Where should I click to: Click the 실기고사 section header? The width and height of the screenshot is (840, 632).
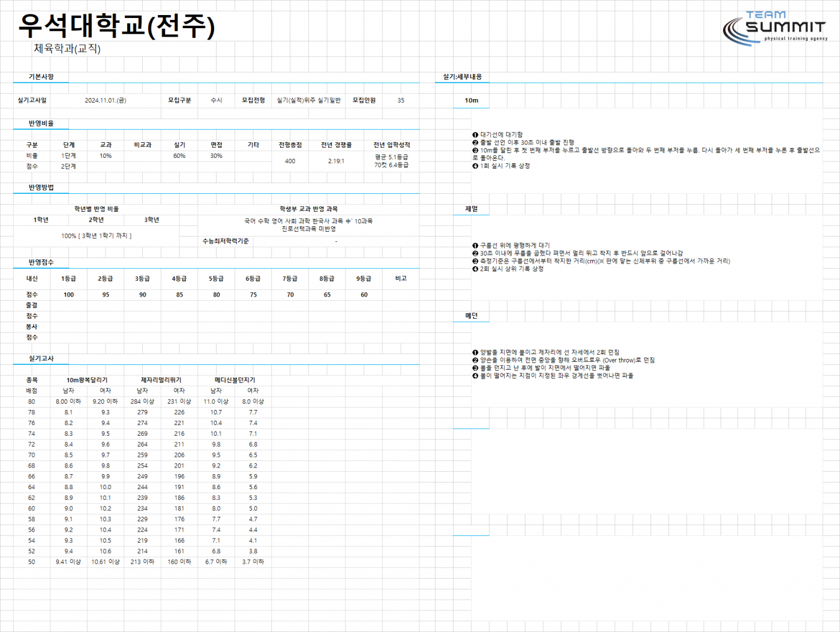pyautogui.click(x=41, y=359)
